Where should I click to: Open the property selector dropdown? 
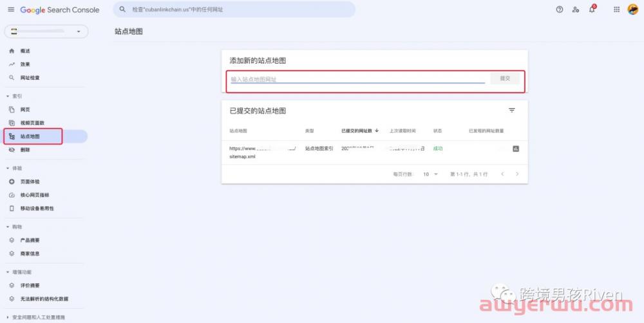pos(46,32)
